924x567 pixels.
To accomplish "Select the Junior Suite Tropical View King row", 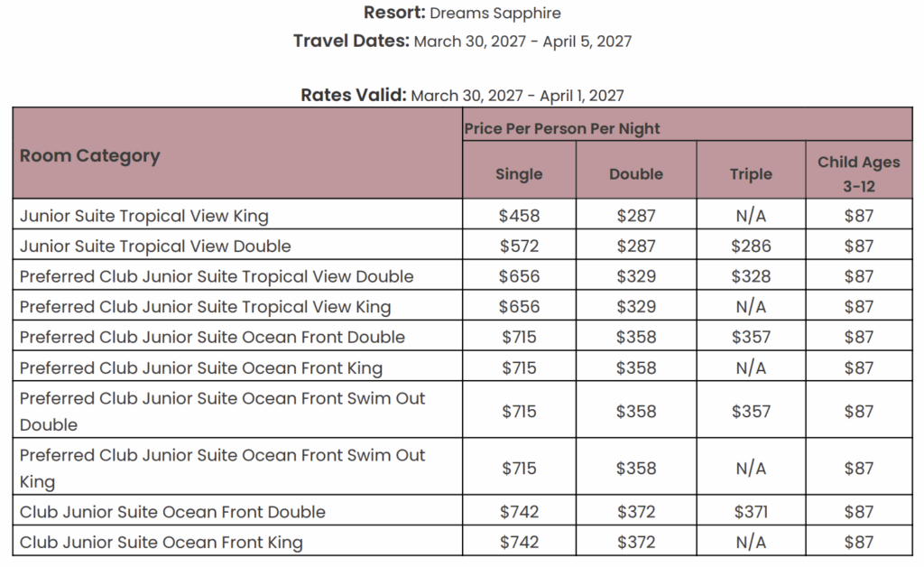I will point(144,216).
